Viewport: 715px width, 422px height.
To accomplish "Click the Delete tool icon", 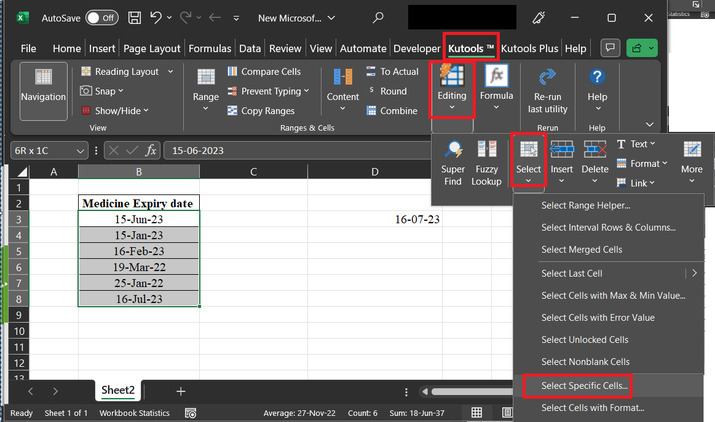I will coord(595,149).
